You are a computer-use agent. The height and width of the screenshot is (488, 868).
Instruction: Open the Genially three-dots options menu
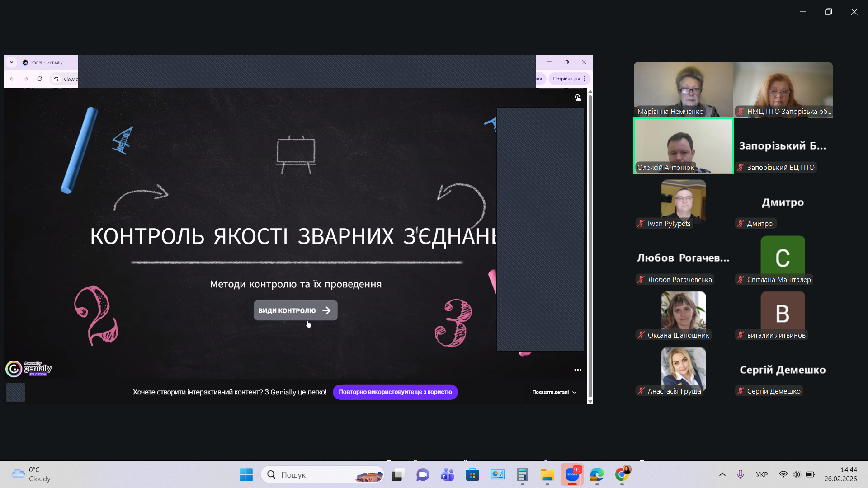[x=578, y=370]
